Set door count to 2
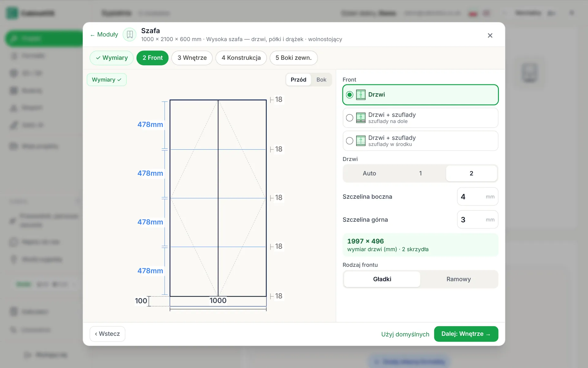 pyautogui.click(x=471, y=174)
